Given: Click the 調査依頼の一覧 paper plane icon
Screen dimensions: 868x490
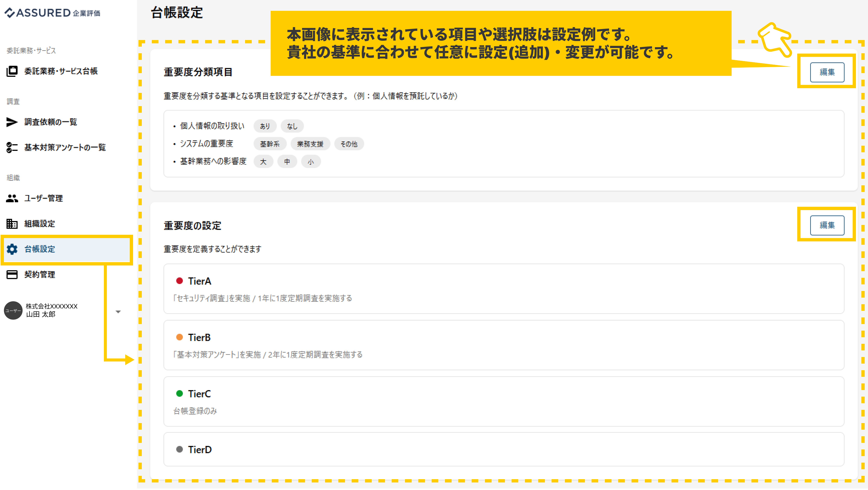Looking at the screenshot, I should (12, 122).
